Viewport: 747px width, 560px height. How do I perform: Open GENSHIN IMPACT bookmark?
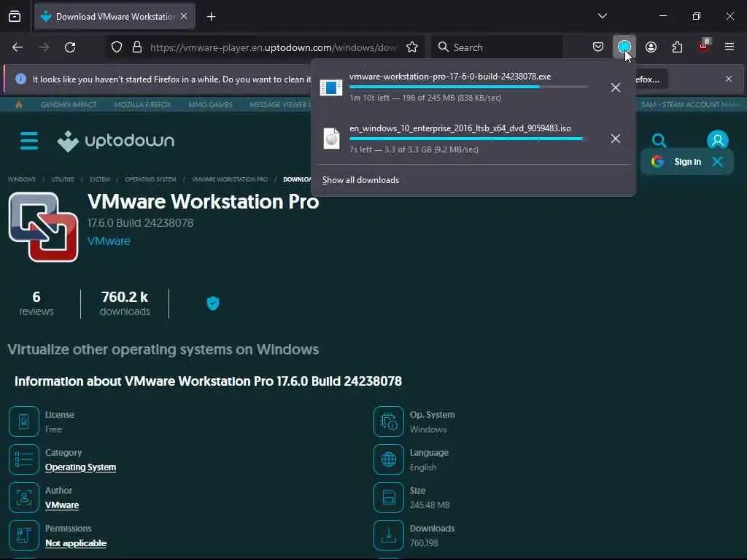pyautogui.click(x=69, y=104)
